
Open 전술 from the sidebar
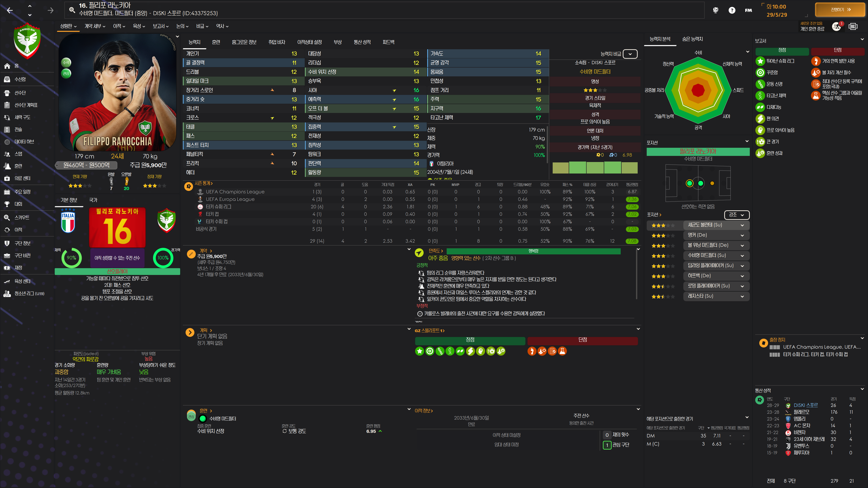coord(18,129)
